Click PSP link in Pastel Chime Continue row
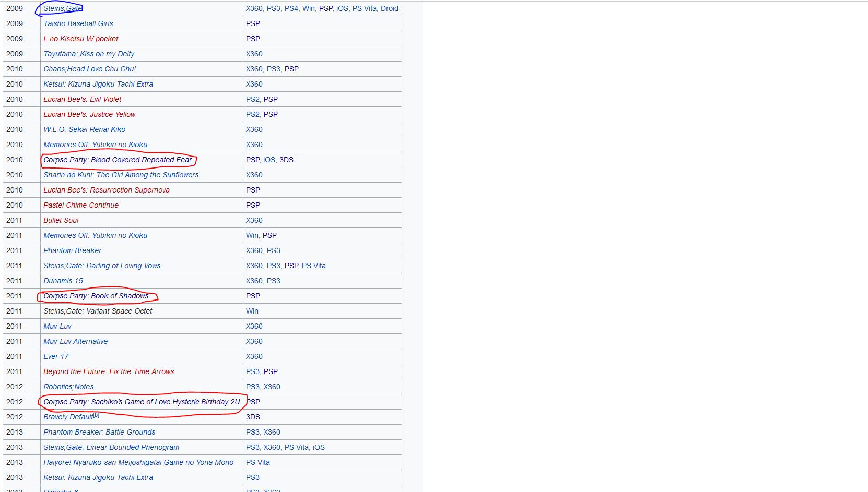Screen dimensions: 868x492 (x=253, y=205)
